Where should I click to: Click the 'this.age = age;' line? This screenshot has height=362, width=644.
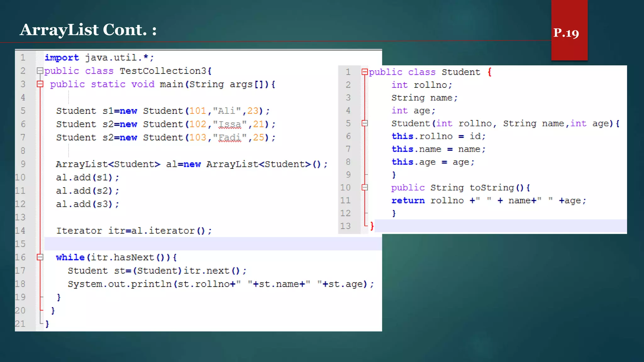pyautogui.click(x=433, y=162)
